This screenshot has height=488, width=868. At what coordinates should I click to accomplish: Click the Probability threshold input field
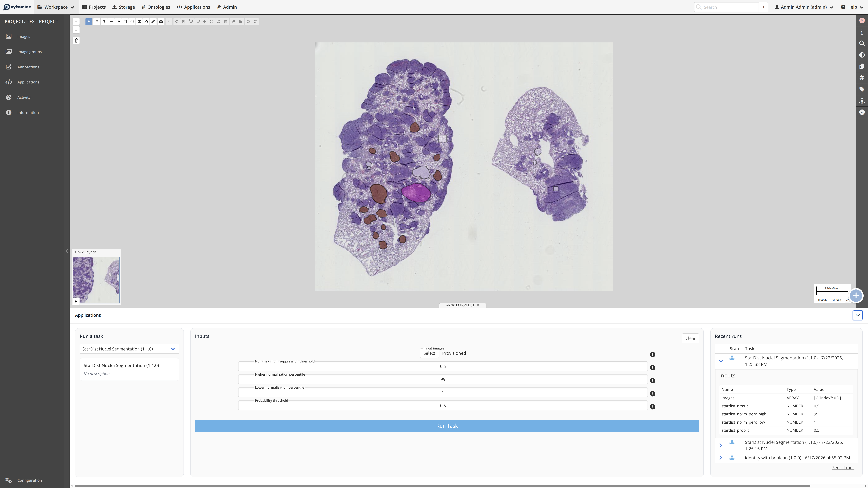pyautogui.click(x=443, y=406)
